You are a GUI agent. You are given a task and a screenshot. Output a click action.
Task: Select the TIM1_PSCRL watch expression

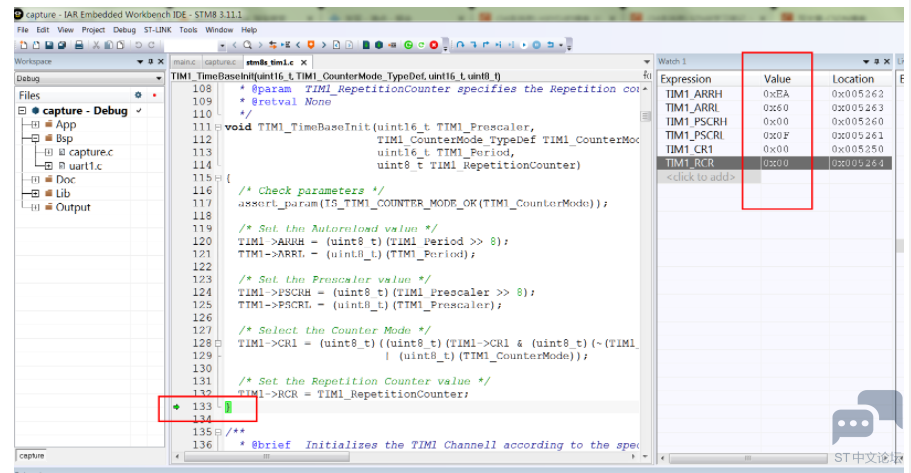(694, 135)
